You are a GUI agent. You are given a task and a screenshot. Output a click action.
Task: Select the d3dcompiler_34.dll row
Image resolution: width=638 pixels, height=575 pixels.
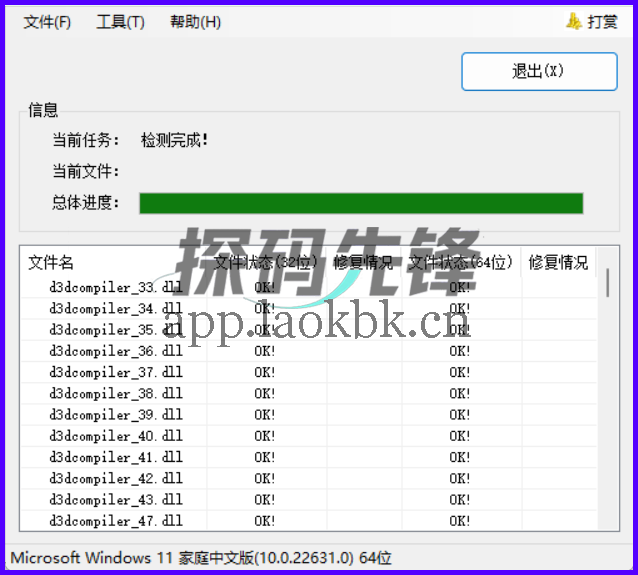[x=309, y=308]
